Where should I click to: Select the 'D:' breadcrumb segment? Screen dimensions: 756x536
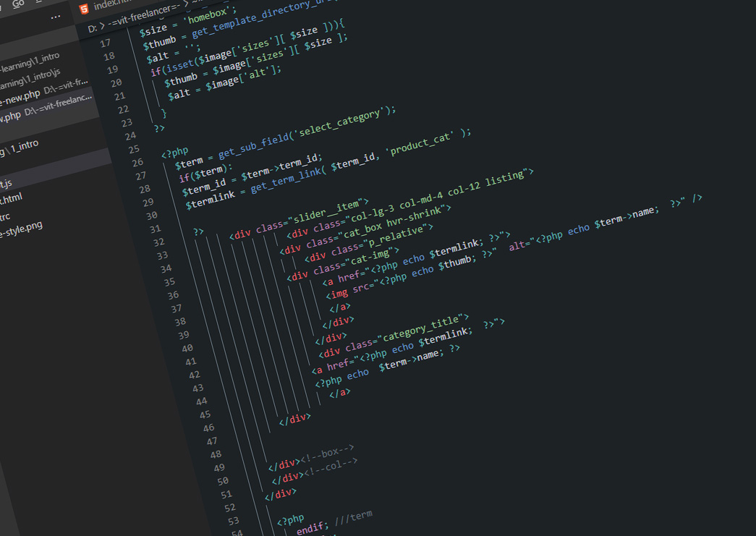coord(92,29)
